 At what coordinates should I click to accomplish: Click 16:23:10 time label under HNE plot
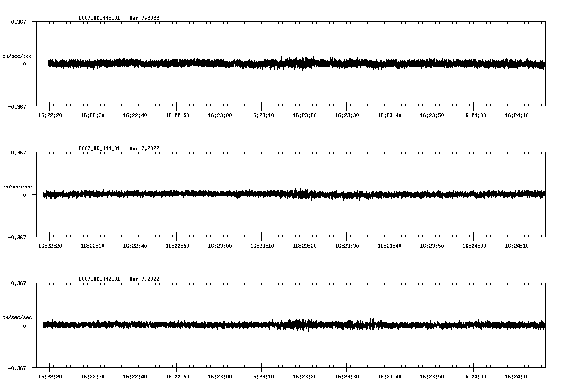262,115
